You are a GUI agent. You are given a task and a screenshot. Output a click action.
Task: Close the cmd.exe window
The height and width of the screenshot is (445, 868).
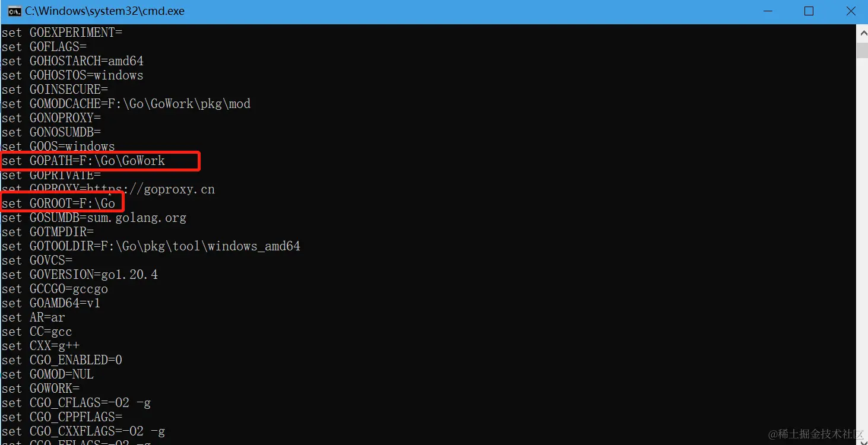coord(851,11)
